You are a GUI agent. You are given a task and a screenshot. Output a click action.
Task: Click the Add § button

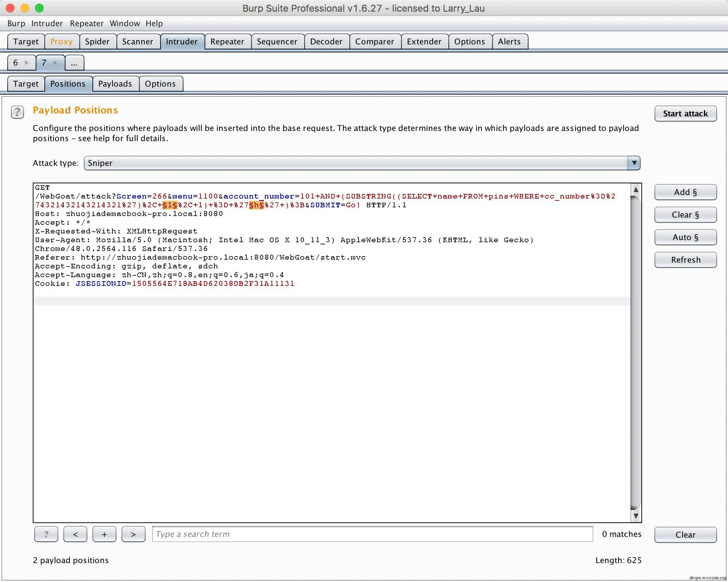[x=685, y=192]
